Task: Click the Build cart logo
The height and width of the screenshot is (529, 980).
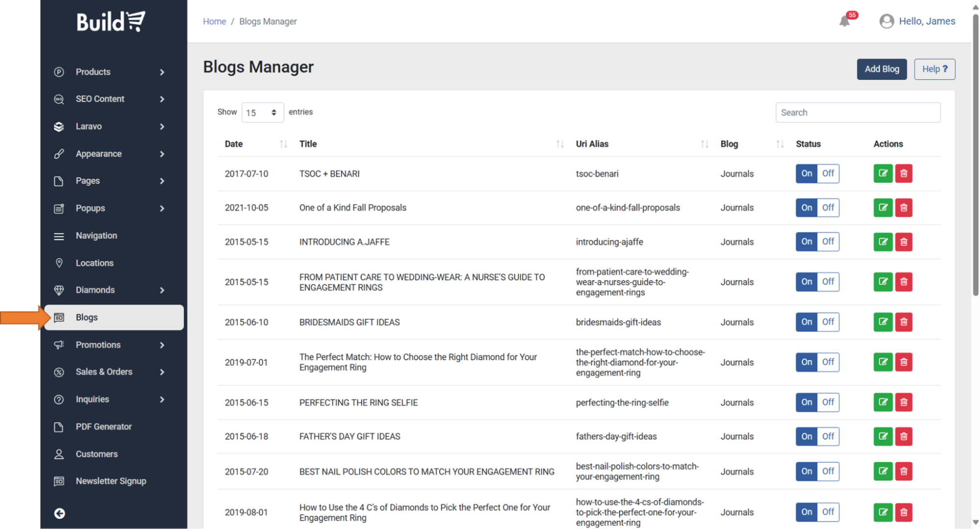Action: pyautogui.click(x=111, y=22)
